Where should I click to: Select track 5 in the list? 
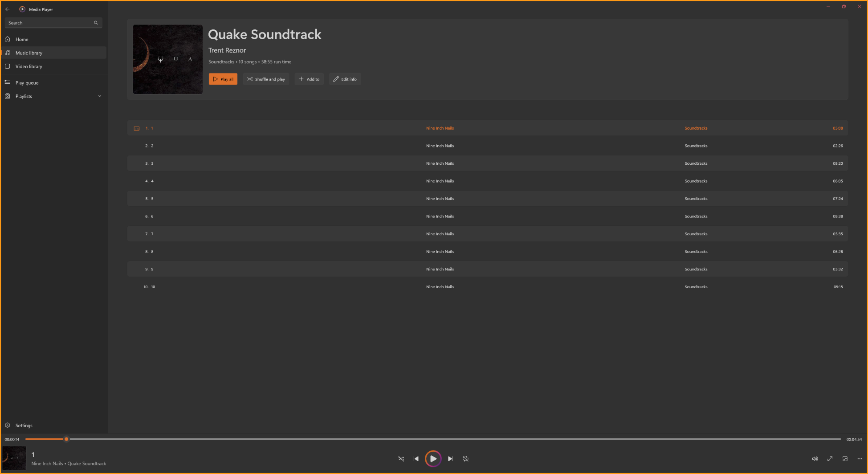pos(488,199)
